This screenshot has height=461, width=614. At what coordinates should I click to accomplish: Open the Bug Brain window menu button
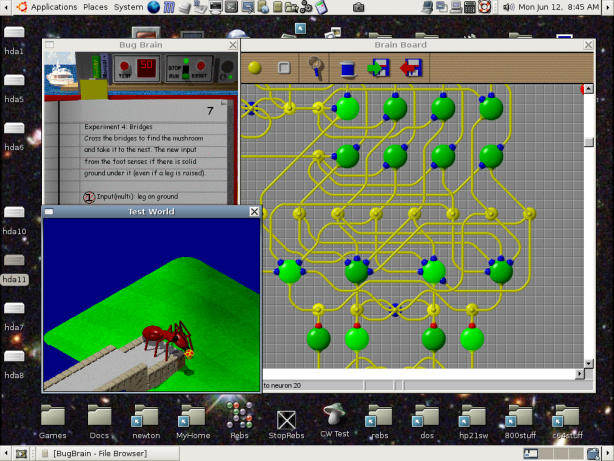click(49, 45)
